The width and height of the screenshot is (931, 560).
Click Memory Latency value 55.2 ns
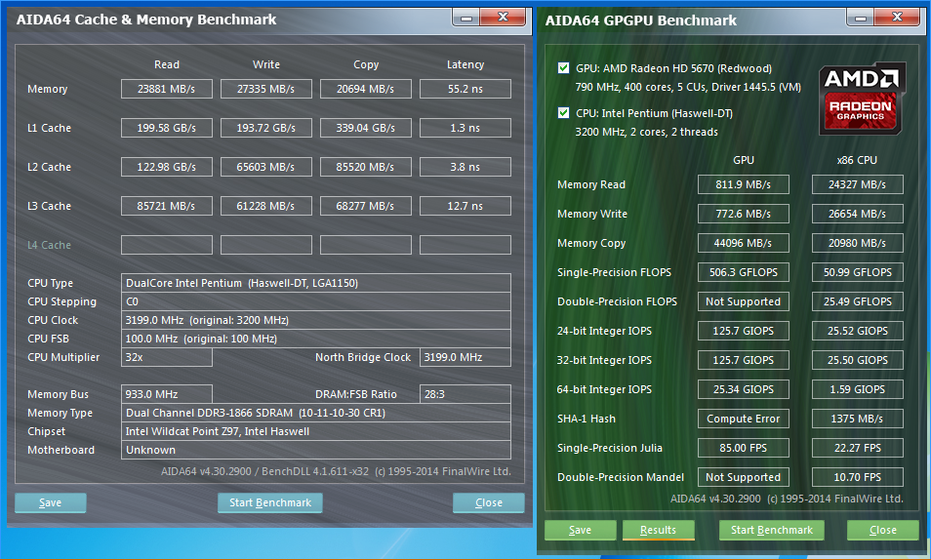(x=465, y=89)
